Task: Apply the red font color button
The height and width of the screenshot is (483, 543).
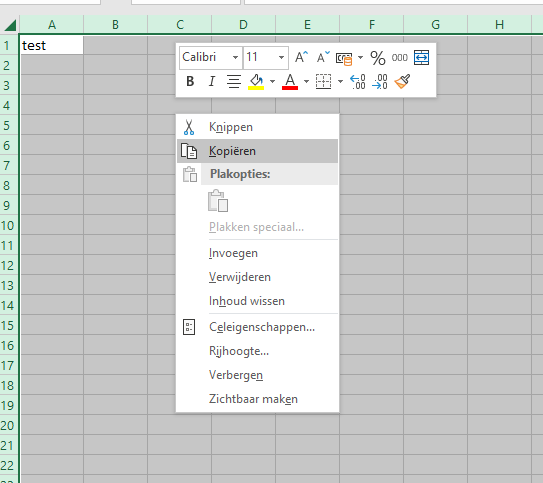Action: pos(290,82)
